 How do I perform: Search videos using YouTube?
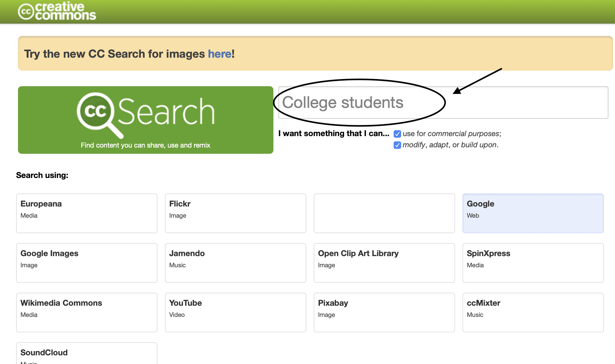[x=236, y=312]
